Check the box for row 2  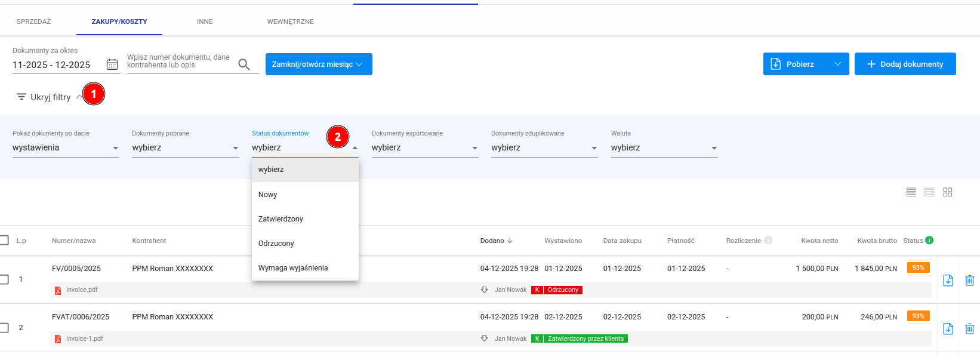point(4,328)
